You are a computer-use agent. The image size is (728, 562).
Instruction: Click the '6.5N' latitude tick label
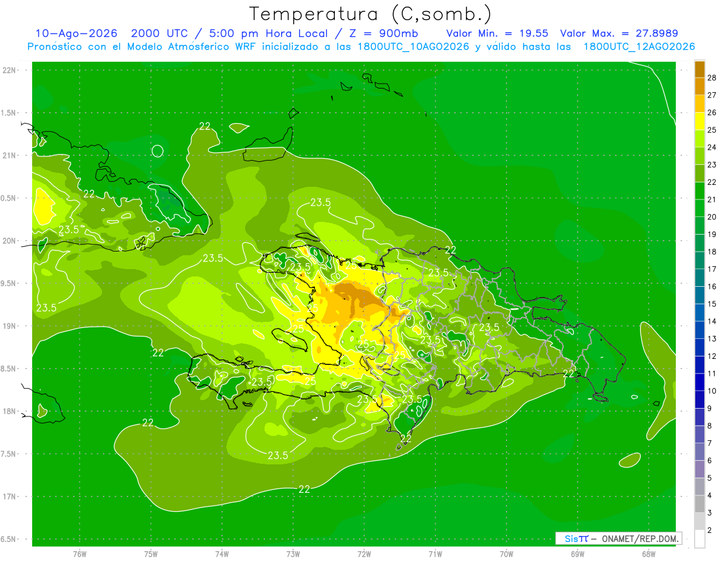pyautogui.click(x=10, y=539)
